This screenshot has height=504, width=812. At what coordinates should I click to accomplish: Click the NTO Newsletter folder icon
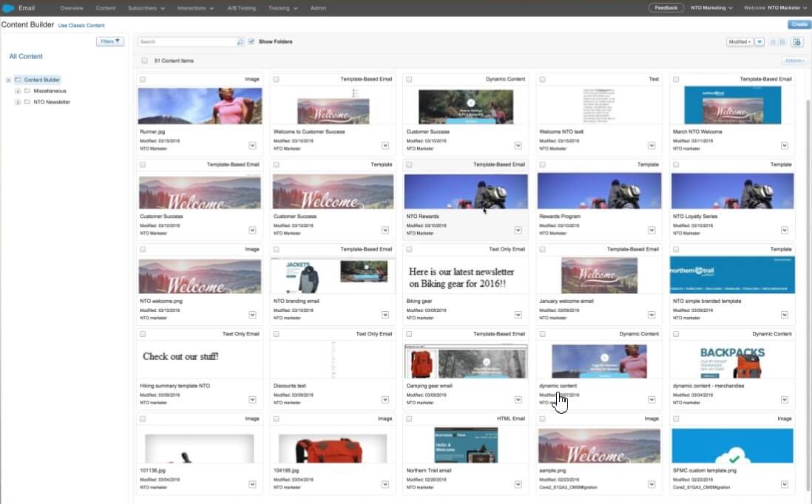click(27, 102)
